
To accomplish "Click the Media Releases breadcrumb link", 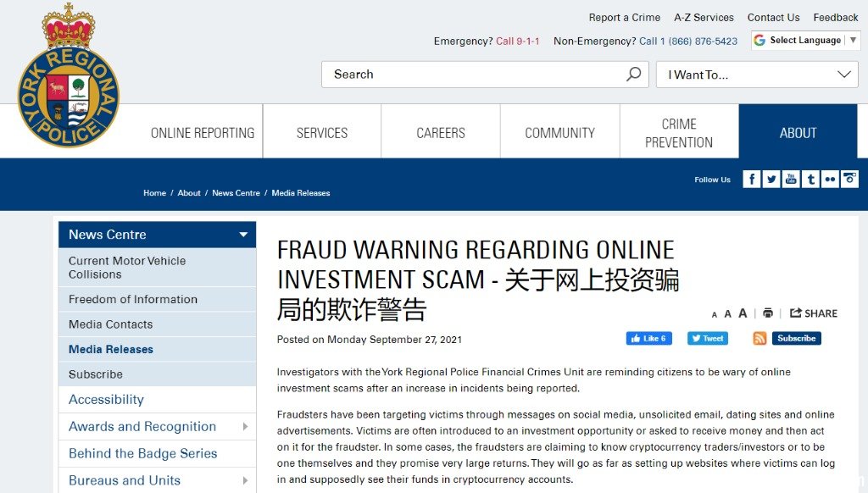I will pos(301,193).
